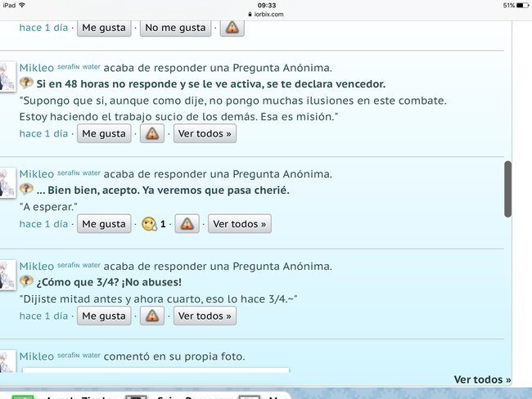This screenshot has width=532, height=399.
Task: Click warning icon on 'Bien bien, acepto' post
Action: [187, 224]
